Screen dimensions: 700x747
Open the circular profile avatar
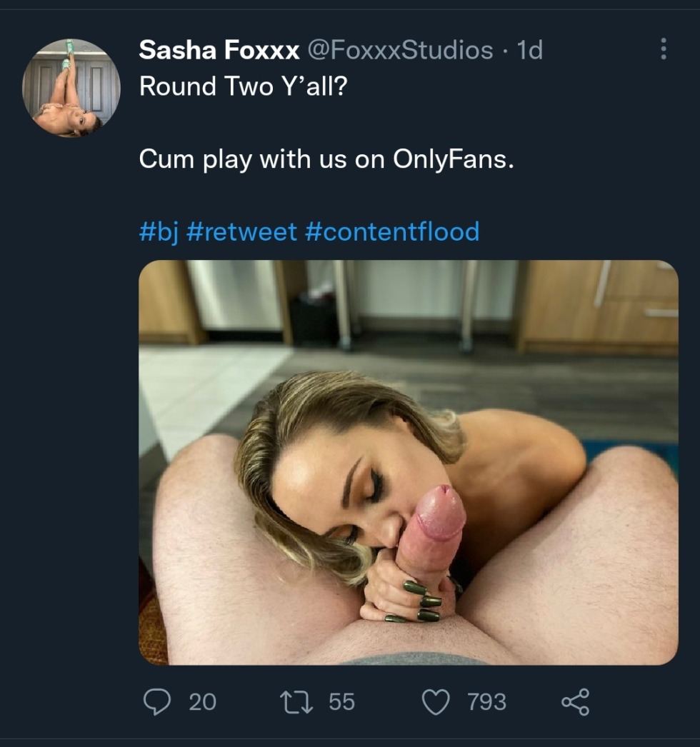[71, 87]
